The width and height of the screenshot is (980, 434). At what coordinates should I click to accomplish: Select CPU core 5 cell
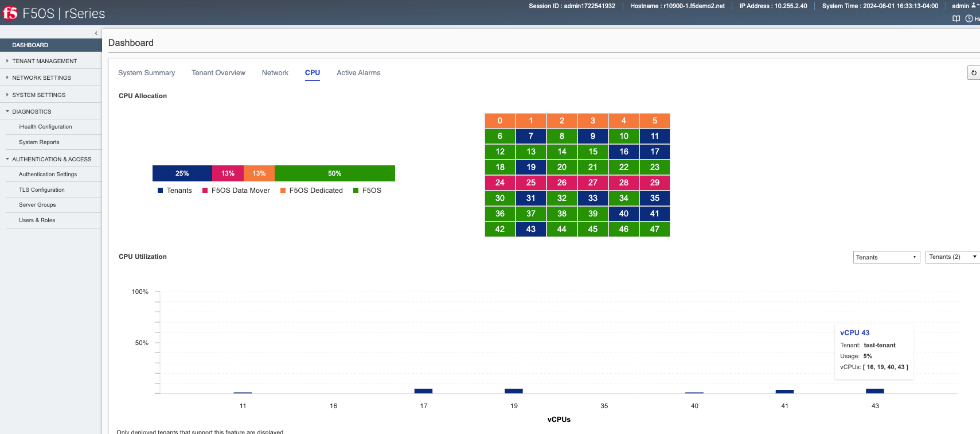[x=655, y=121]
